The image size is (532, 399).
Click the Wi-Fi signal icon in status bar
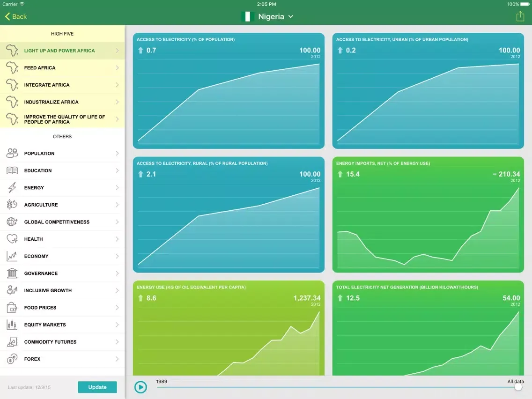(x=22, y=4)
